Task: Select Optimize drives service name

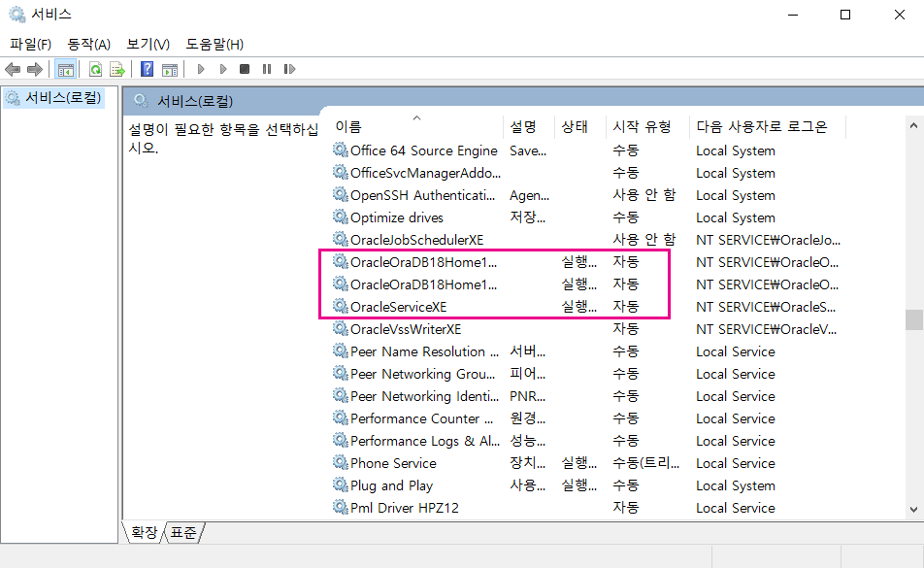Action: [x=397, y=217]
